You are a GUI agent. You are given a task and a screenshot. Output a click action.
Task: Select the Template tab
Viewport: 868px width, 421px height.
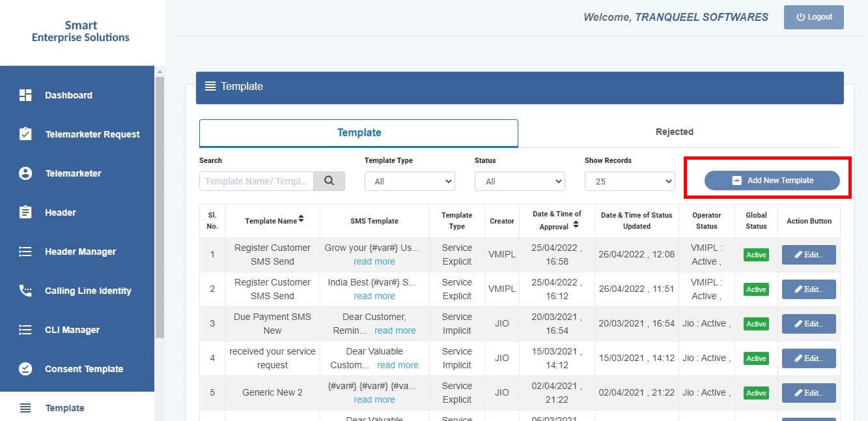[359, 133]
